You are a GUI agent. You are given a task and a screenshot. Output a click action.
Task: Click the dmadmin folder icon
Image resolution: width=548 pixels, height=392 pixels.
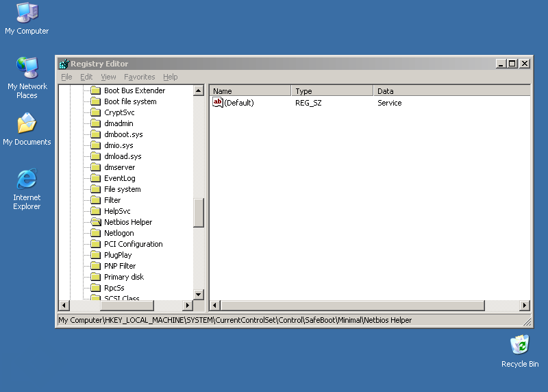point(95,123)
